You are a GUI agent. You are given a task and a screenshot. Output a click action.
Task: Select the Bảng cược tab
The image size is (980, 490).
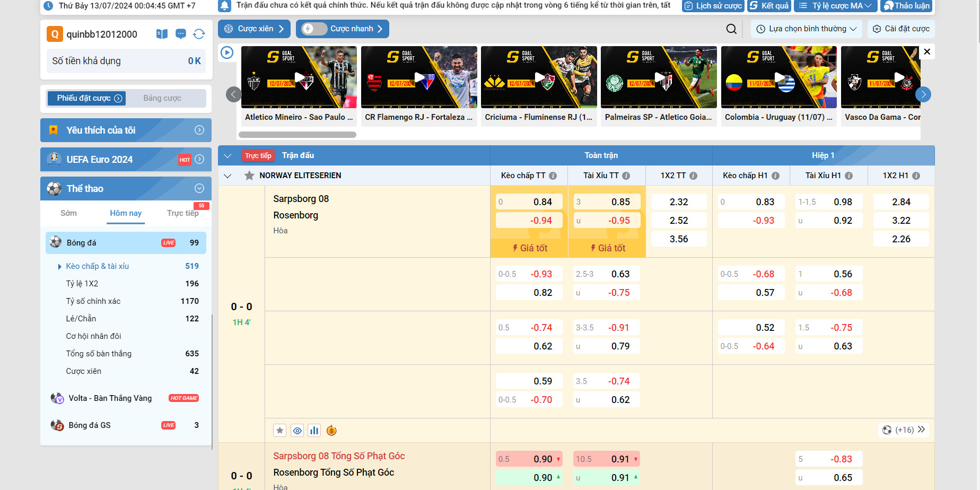(162, 98)
